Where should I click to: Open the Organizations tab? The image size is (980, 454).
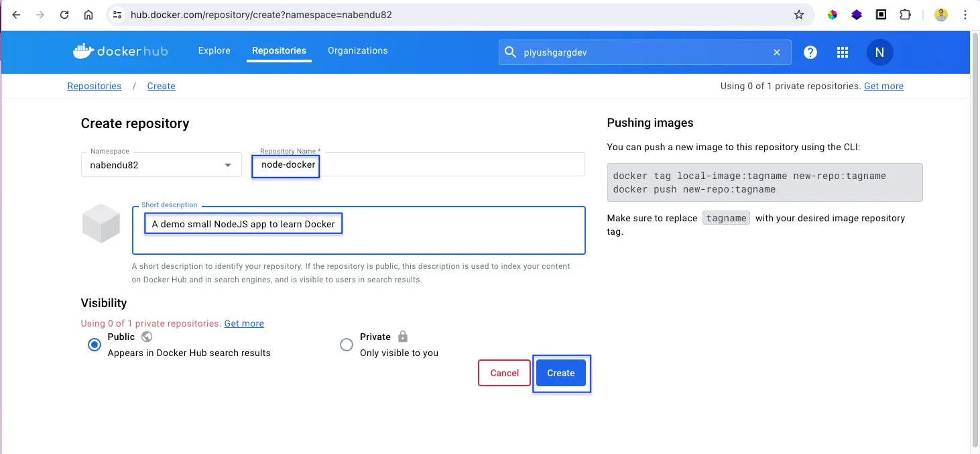pos(358,51)
